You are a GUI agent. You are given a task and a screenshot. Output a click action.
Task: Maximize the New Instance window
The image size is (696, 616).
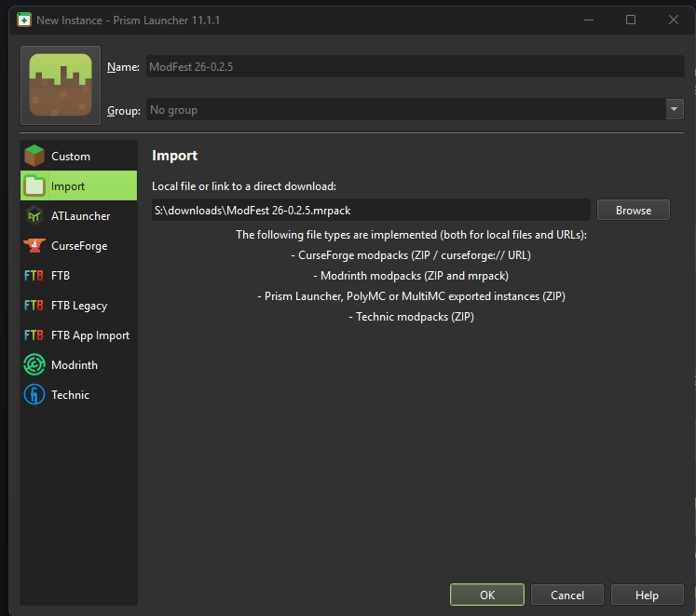pyautogui.click(x=630, y=20)
